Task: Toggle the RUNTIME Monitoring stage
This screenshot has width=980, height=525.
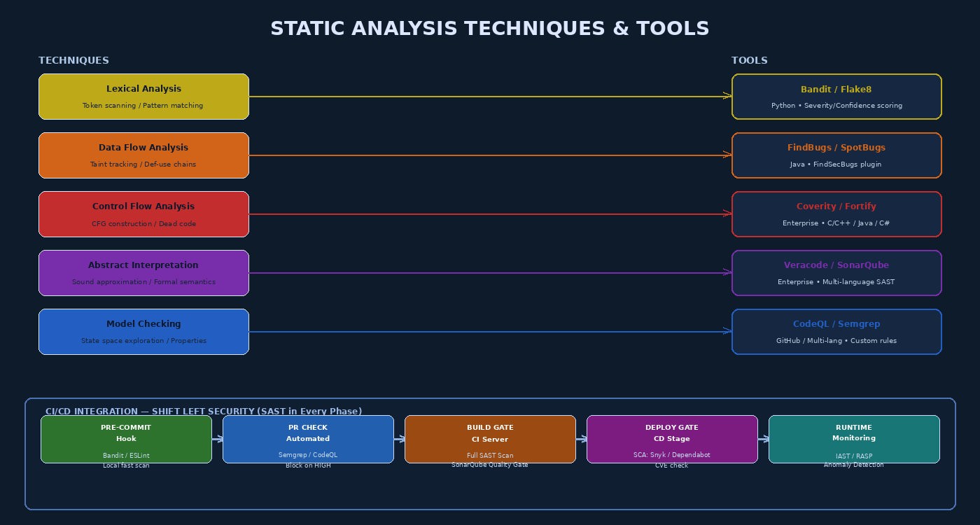Action: pyautogui.click(x=854, y=439)
